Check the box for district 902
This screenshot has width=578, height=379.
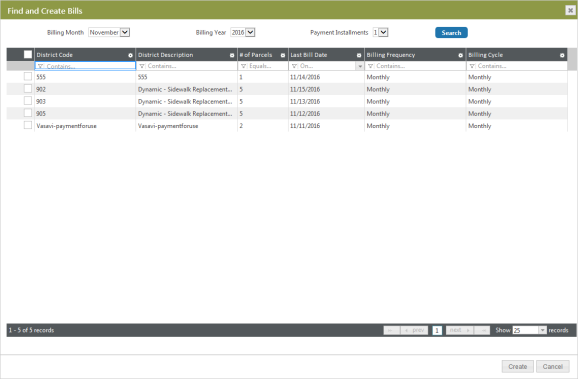click(x=28, y=88)
